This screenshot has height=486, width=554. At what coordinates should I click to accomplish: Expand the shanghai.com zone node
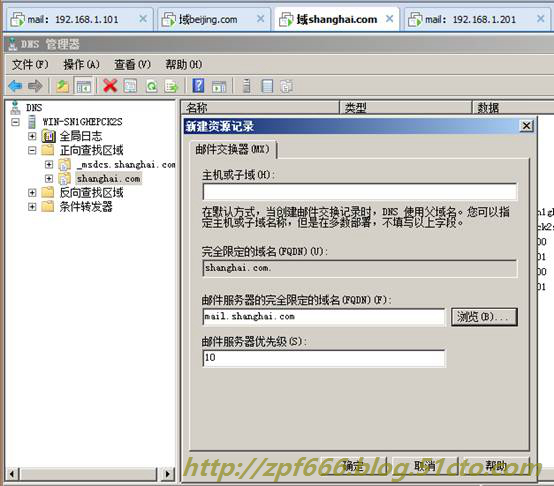49,179
